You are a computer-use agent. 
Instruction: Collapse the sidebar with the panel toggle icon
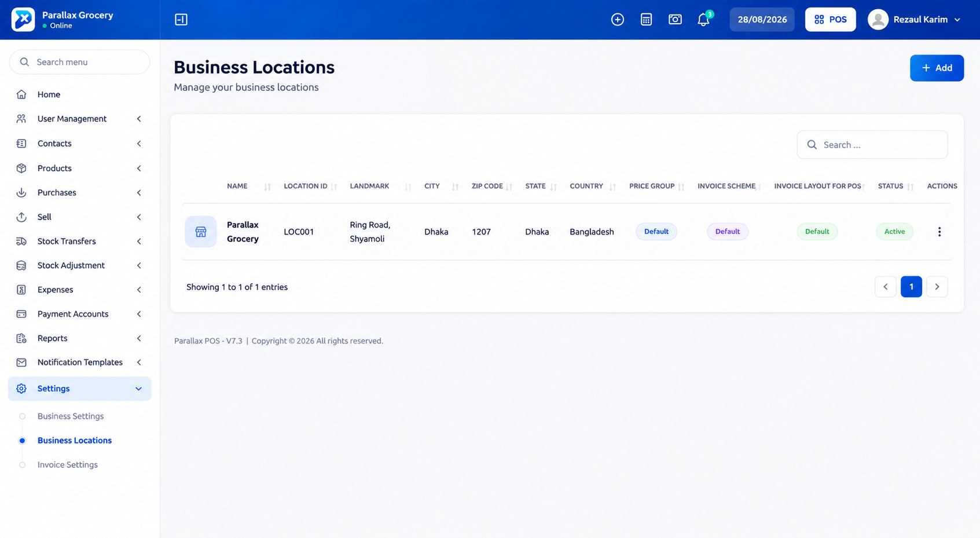[181, 20]
